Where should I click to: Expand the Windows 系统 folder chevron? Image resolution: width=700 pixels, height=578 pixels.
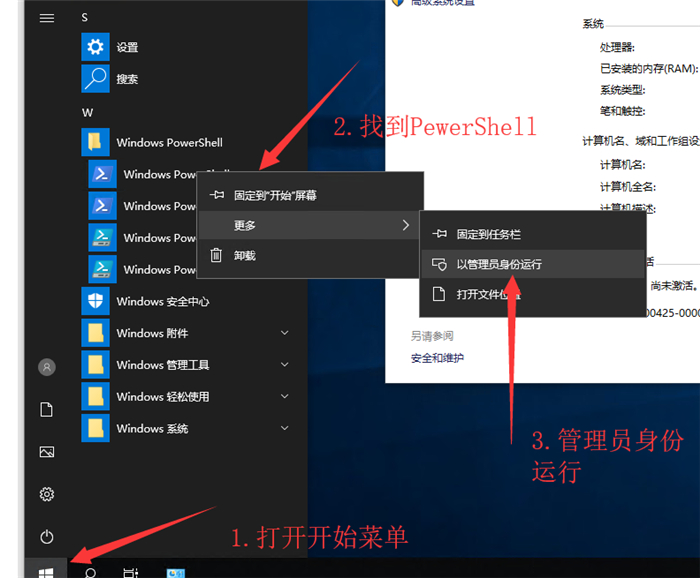click(284, 428)
